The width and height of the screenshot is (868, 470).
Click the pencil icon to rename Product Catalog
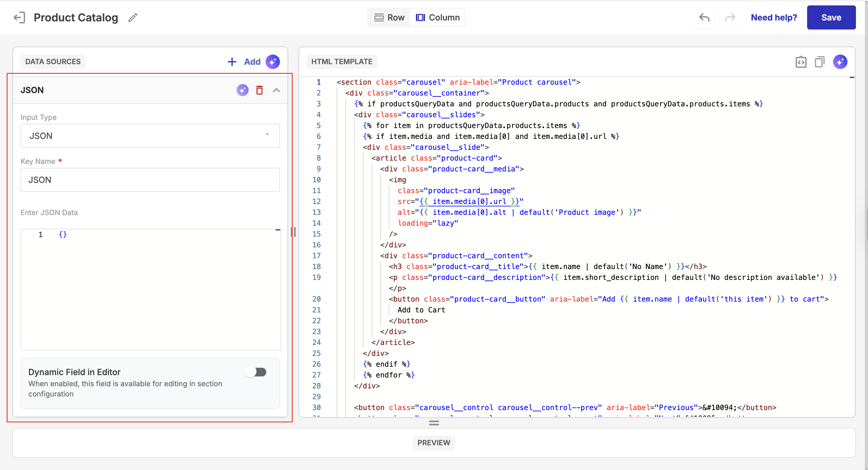[x=133, y=17]
